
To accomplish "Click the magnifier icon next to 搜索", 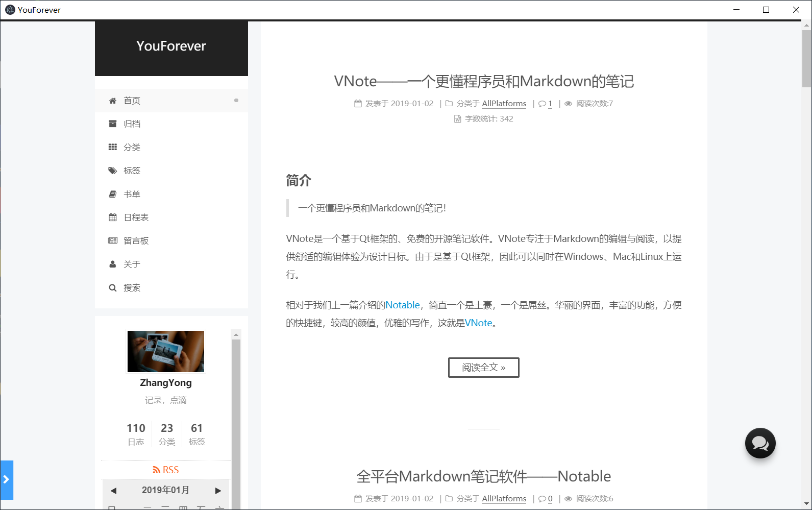I will point(113,288).
